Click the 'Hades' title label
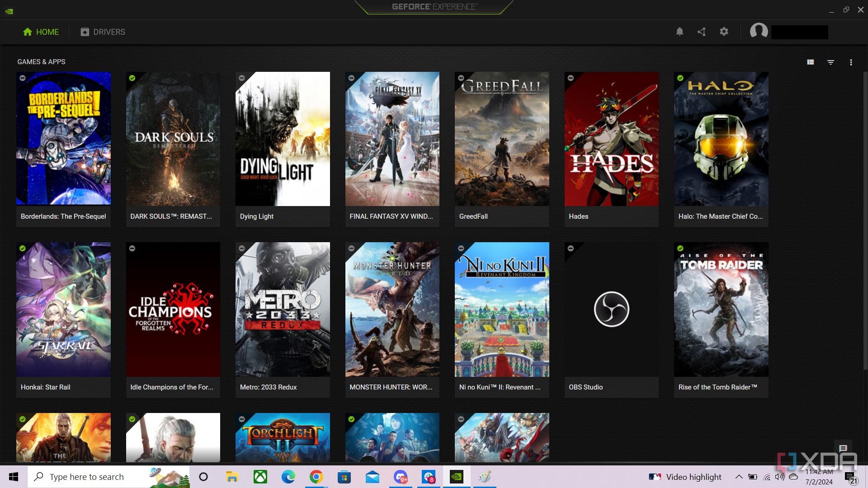 click(x=579, y=216)
